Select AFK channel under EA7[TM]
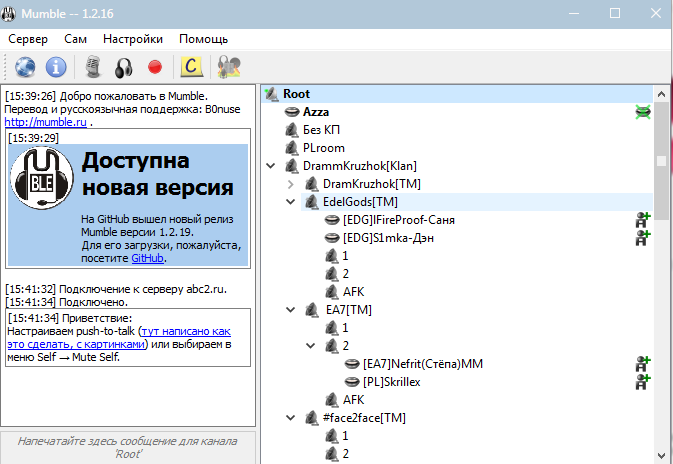Screen dimensions: 673x464 pyautogui.click(x=353, y=400)
